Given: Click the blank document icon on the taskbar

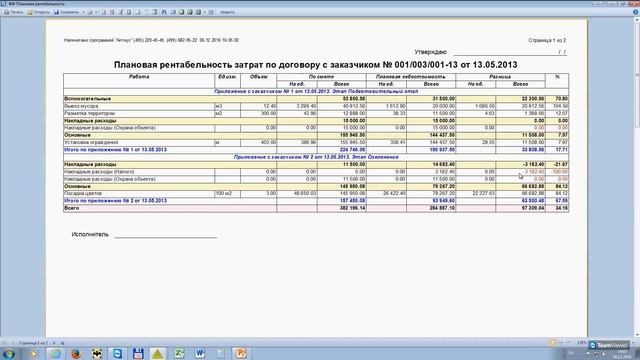Looking at the screenshot, I should pos(220,353).
